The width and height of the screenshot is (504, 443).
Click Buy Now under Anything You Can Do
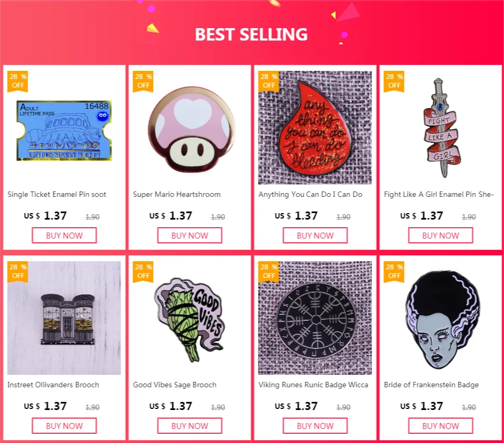[315, 235]
